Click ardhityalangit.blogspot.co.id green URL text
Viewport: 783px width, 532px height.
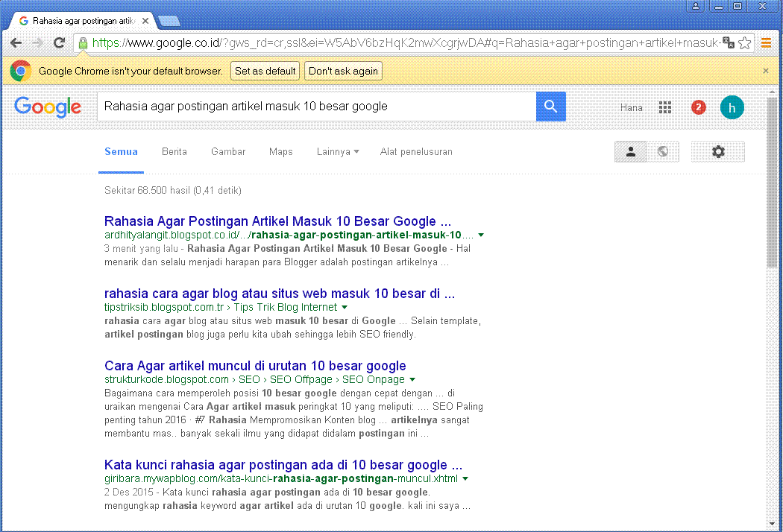289,235
